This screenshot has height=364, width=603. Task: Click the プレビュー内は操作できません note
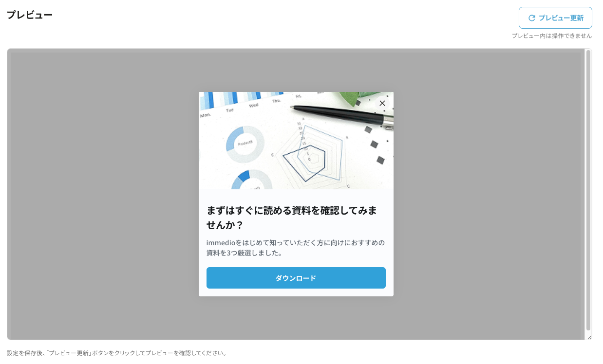coord(552,36)
